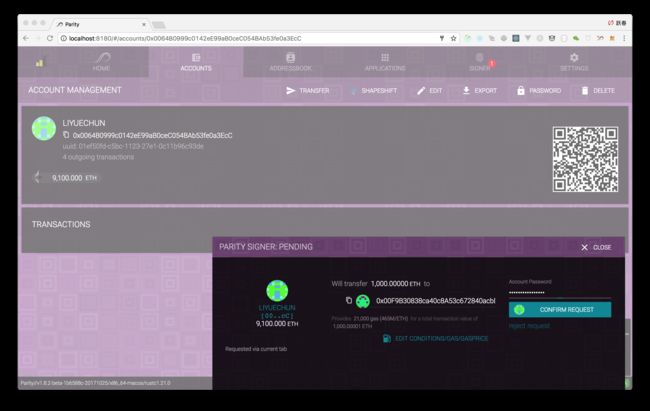Viewport: 650px width, 411px height.
Task: Delete the account
Action: (598, 90)
